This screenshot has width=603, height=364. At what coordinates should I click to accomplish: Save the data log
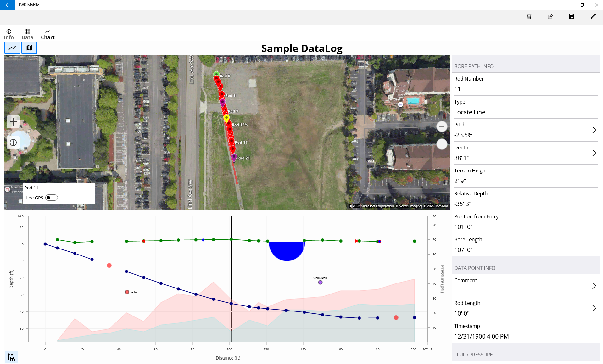pyautogui.click(x=572, y=17)
